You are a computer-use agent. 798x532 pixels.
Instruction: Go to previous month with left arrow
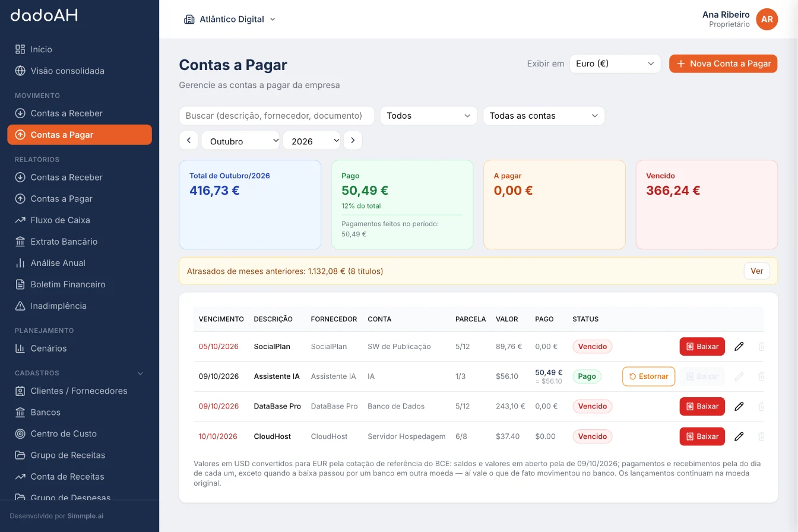(188, 140)
